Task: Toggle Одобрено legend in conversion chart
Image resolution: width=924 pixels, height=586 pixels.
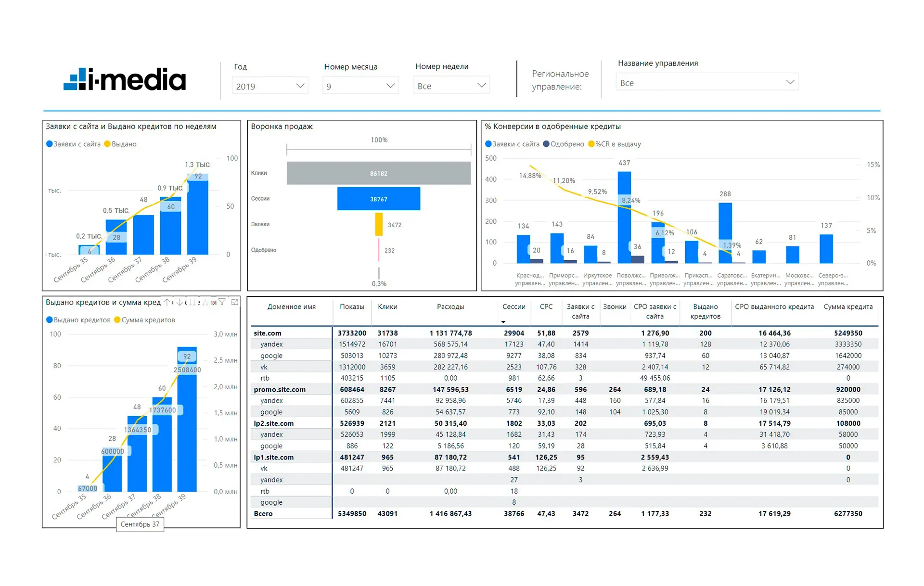Action: coord(546,144)
